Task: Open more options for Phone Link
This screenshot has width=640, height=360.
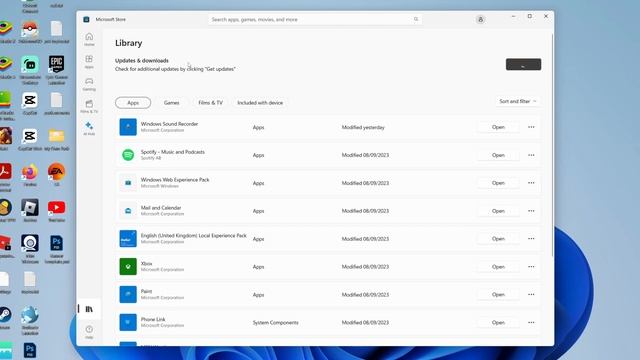Action: pyautogui.click(x=531, y=322)
